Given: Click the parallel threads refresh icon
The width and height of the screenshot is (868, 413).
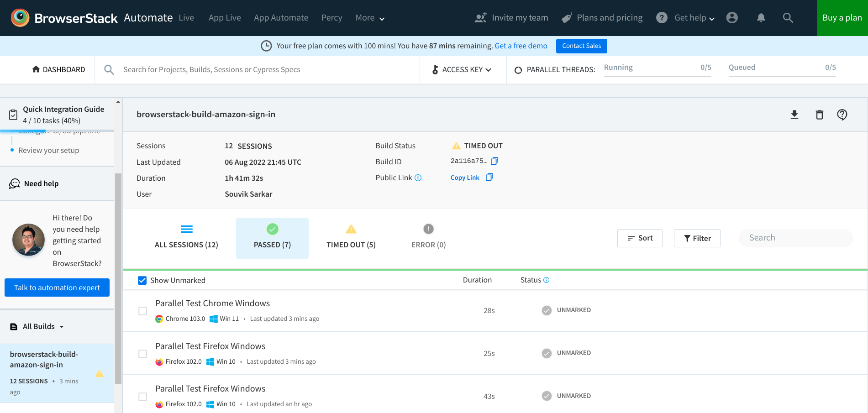Looking at the screenshot, I should click(518, 70).
